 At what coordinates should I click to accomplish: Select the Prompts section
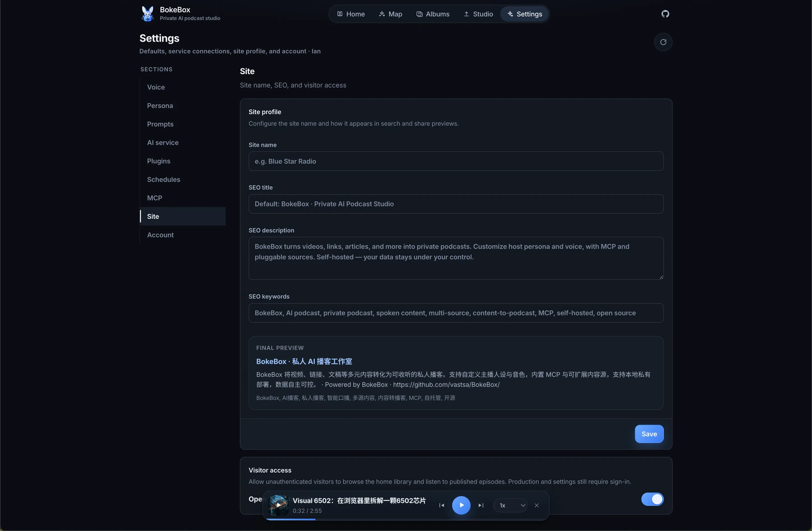click(183, 124)
